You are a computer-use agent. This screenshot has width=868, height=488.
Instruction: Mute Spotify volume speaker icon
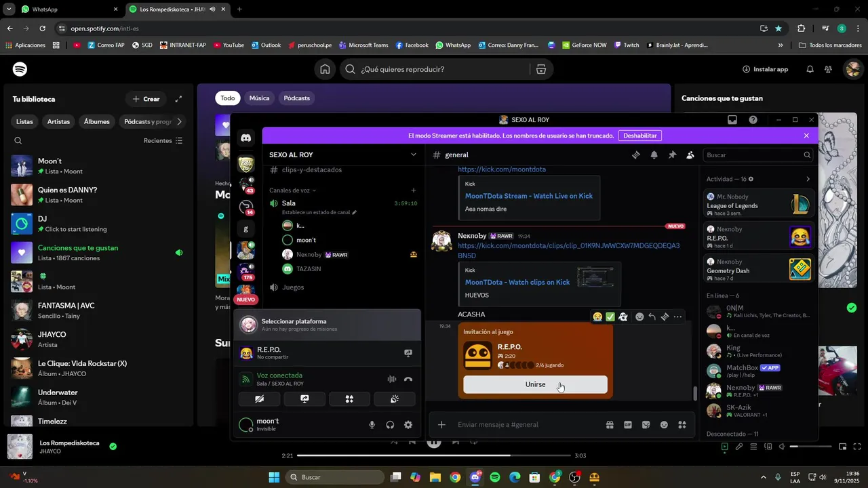[782, 447]
